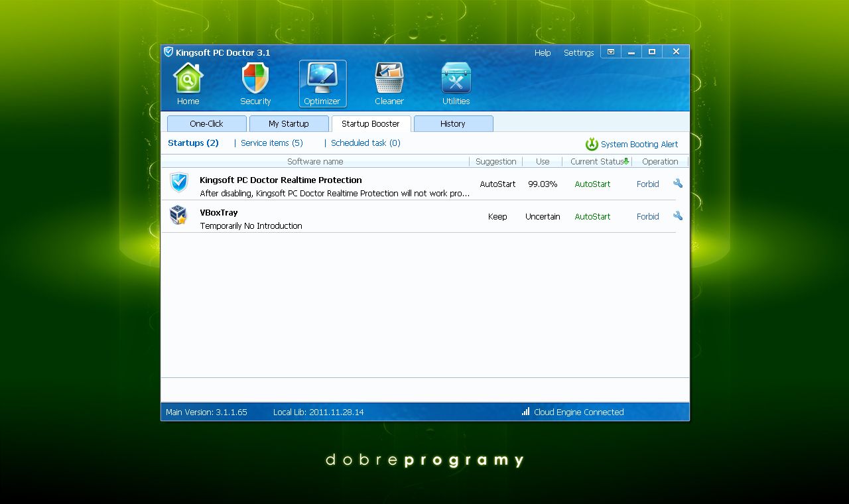The width and height of the screenshot is (849, 504).
Task: Open the Home section icon
Action: (x=188, y=78)
